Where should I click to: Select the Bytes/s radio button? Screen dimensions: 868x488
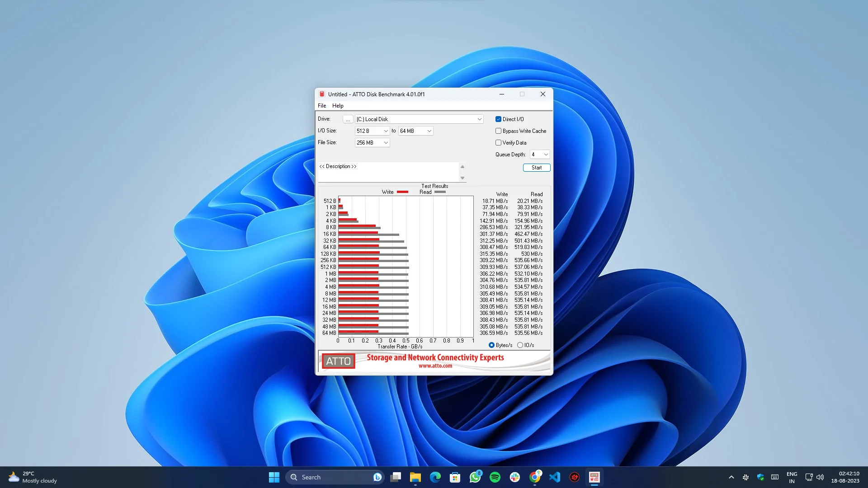[491, 345]
